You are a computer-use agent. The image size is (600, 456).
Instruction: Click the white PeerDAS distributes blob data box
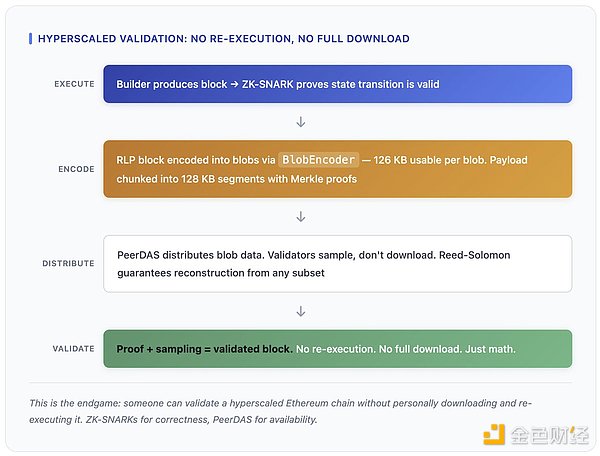point(337,264)
